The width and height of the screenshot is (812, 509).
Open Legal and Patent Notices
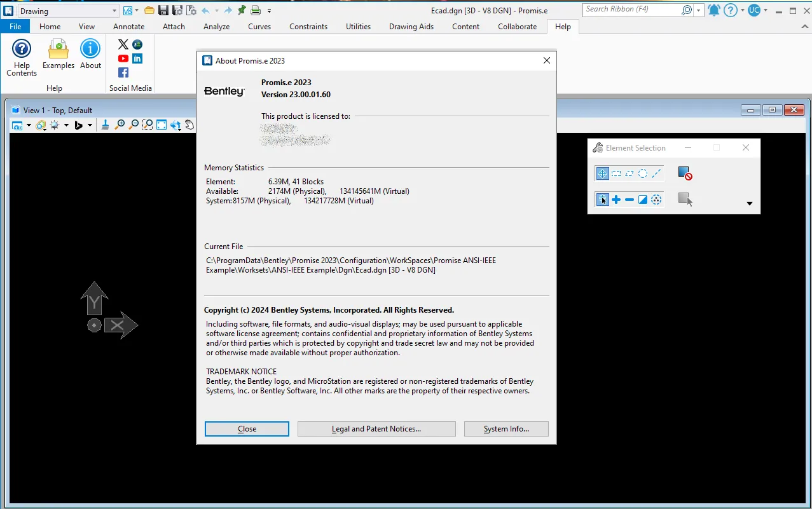point(376,429)
